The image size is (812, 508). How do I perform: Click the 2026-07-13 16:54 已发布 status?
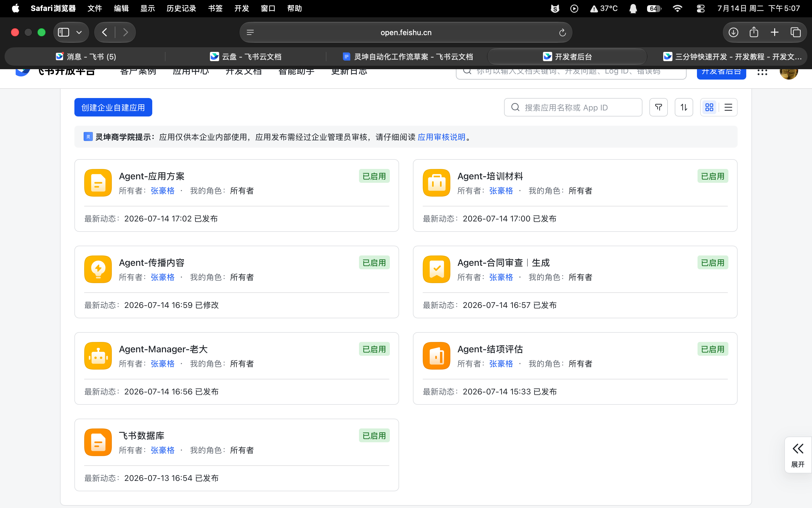[171, 478]
